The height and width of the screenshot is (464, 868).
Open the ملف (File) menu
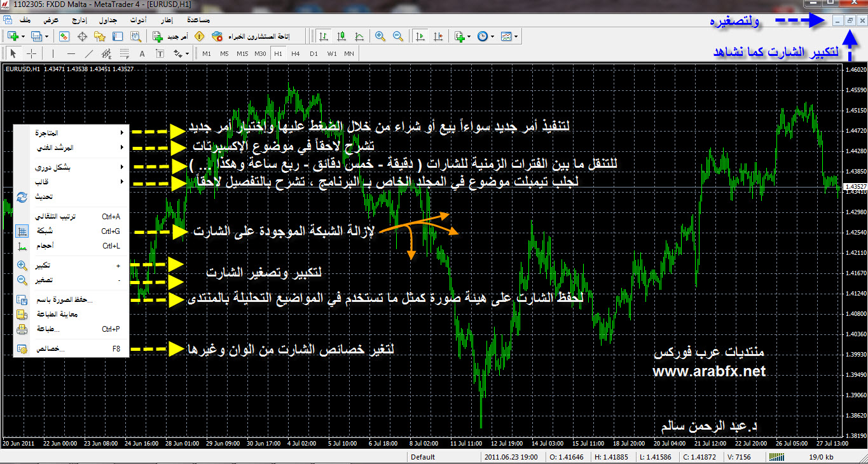25,20
